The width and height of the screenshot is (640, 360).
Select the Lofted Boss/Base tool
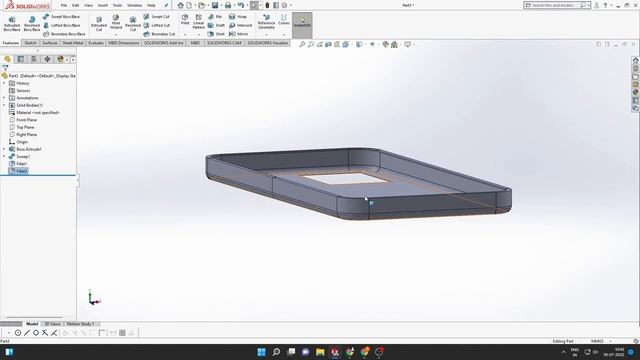coord(61,25)
